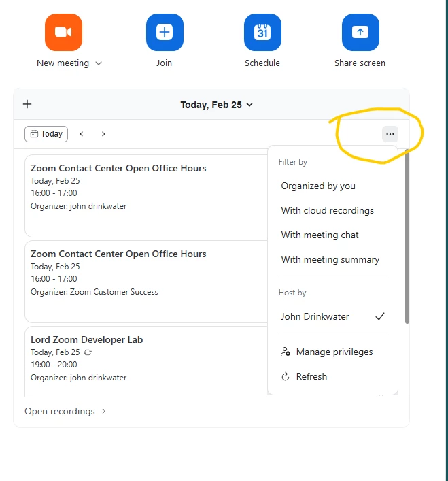Click the Join meeting plus icon
The height and width of the screenshot is (481, 448).
coord(165,32)
